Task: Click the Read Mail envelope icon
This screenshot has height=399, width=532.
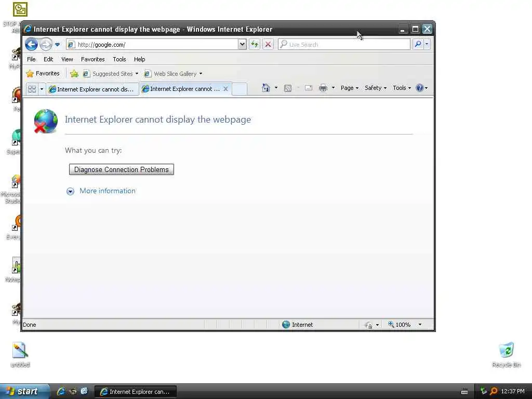Action: pos(309,88)
